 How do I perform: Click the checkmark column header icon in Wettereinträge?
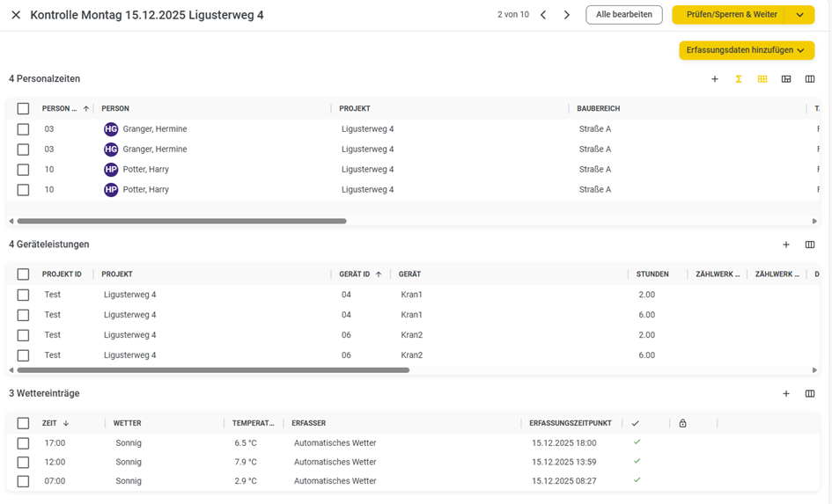tap(635, 423)
